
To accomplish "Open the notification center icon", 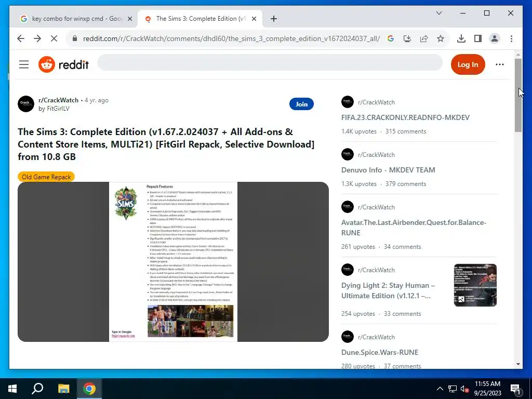I will coord(515,389).
